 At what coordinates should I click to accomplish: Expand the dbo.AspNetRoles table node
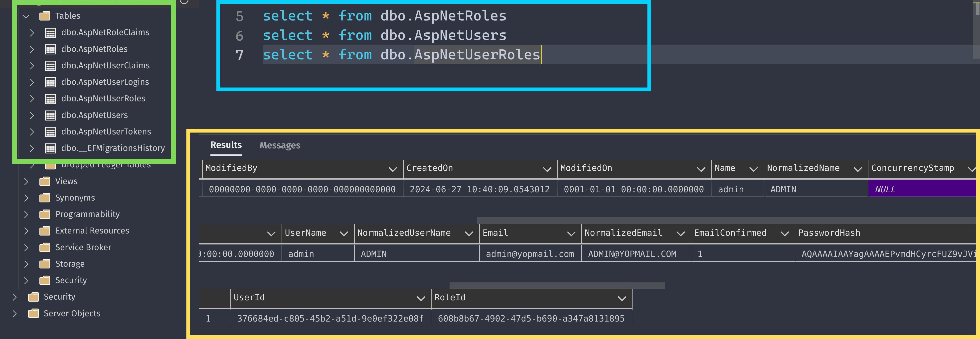[32, 49]
